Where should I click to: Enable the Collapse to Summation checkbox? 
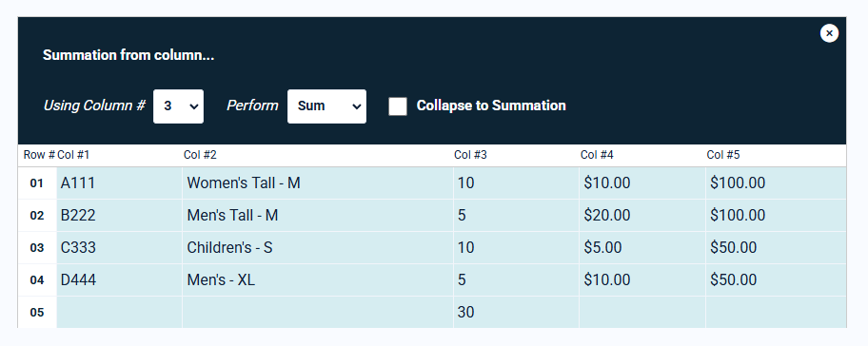click(398, 106)
